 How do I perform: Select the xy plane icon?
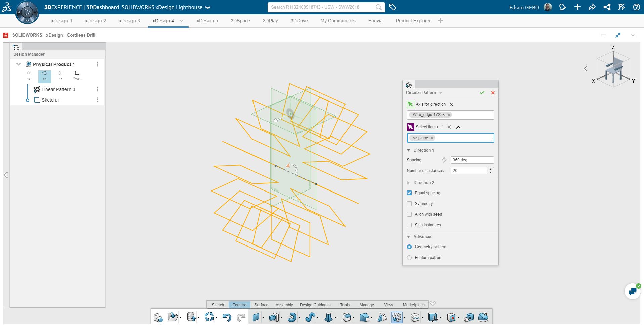(29, 75)
